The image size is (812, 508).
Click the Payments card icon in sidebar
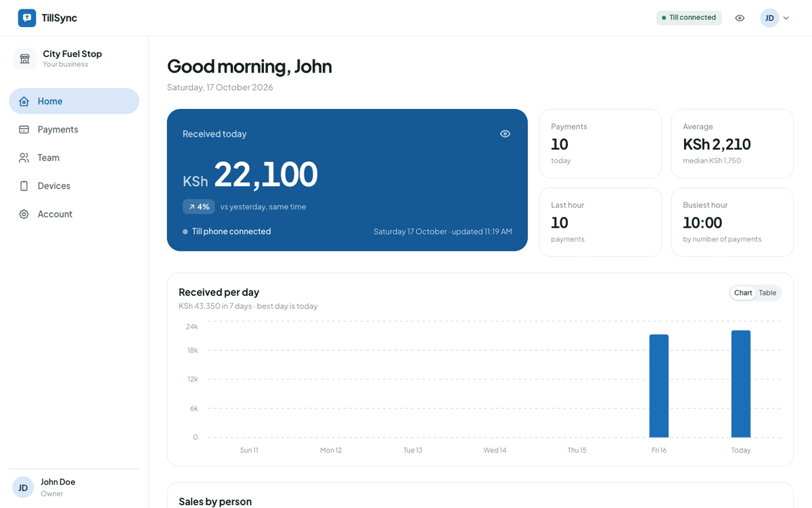pos(24,129)
